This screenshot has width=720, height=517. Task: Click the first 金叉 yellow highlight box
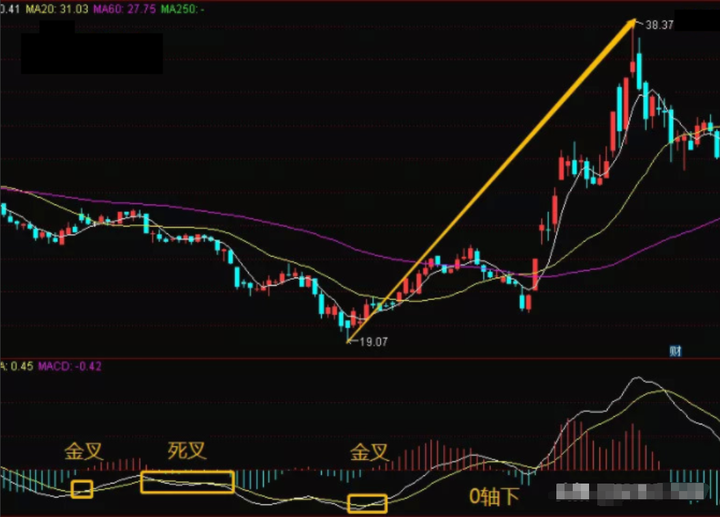pos(82,489)
